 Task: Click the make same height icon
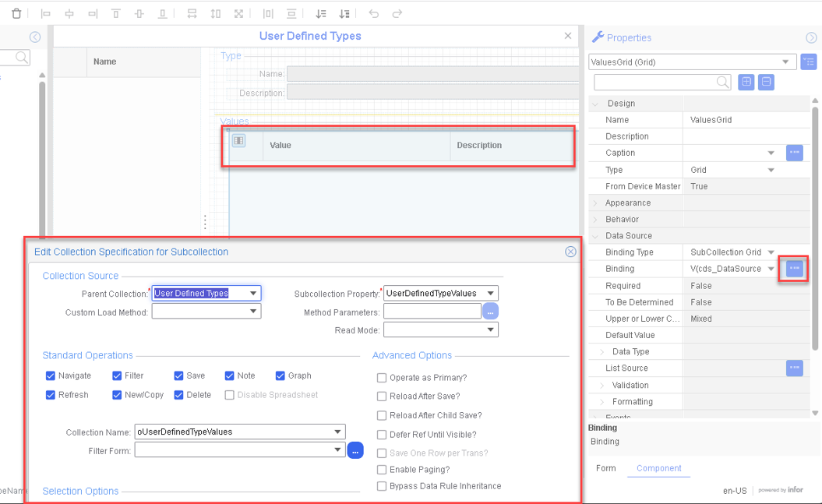(x=216, y=13)
